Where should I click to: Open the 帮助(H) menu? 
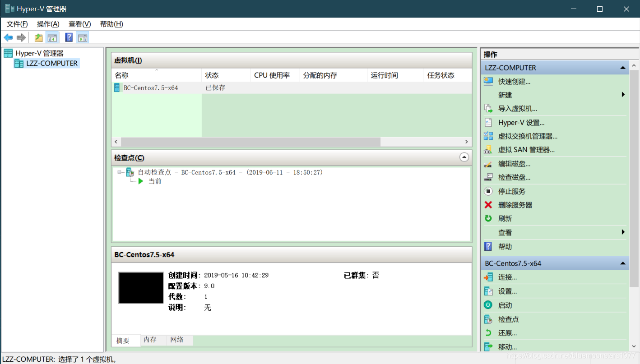pyautogui.click(x=111, y=24)
